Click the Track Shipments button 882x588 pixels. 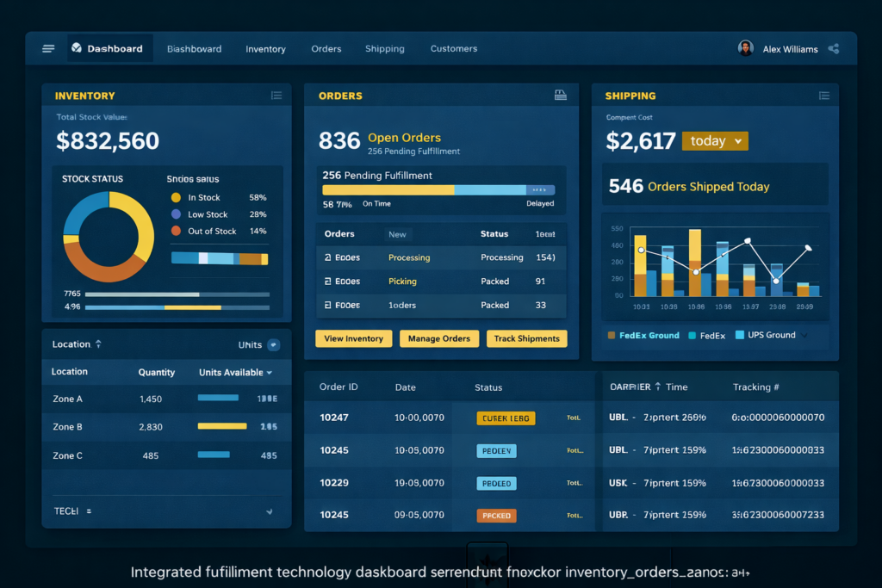pyautogui.click(x=526, y=338)
